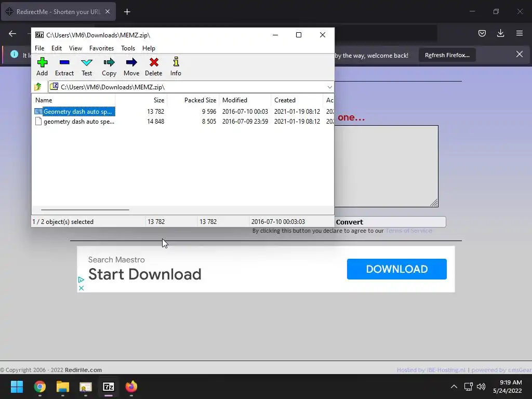Follow the IBE-Hosting.nl footer link
Screen dimensions: 532x399
click(x=431, y=370)
